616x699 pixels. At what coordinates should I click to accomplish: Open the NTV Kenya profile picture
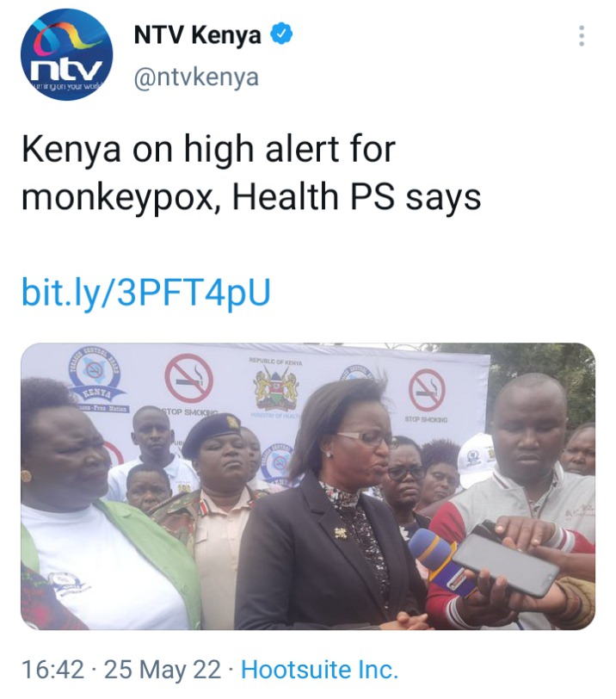click(x=67, y=54)
